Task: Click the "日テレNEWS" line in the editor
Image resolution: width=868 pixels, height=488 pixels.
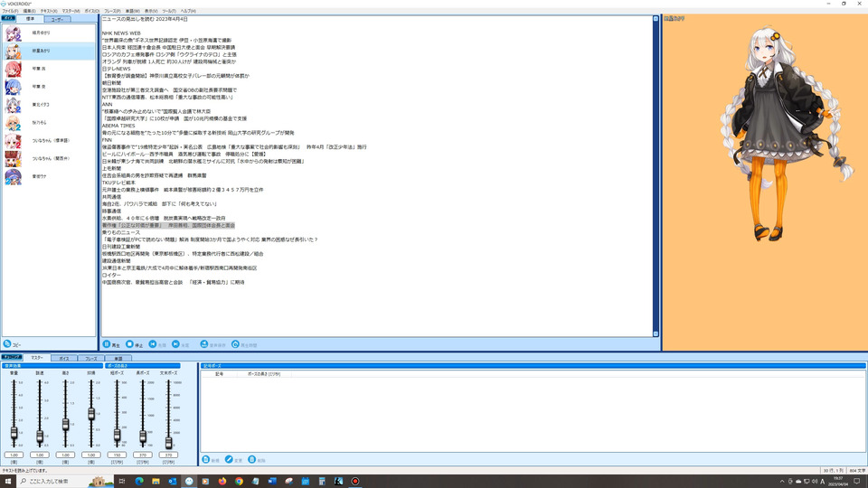Action: click(117, 69)
